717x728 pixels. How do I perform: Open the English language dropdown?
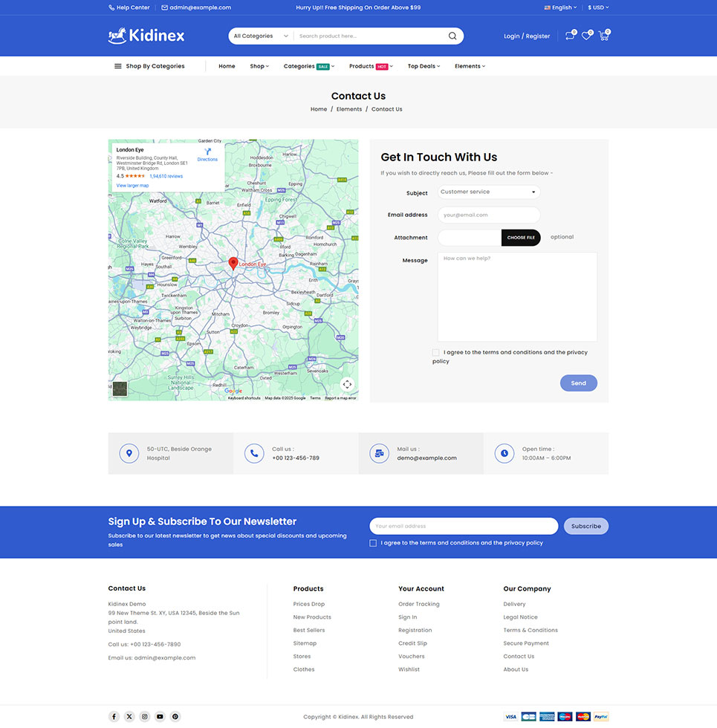point(560,7)
